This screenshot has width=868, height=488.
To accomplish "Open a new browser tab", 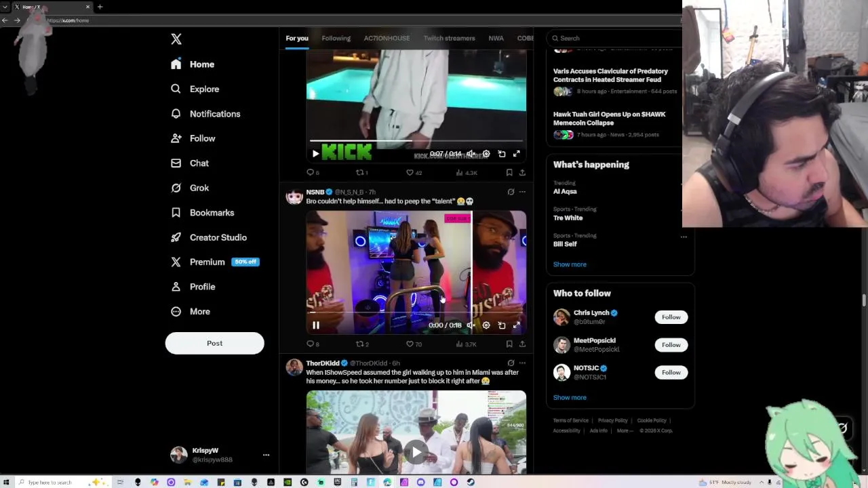I will (x=100, y=7).
